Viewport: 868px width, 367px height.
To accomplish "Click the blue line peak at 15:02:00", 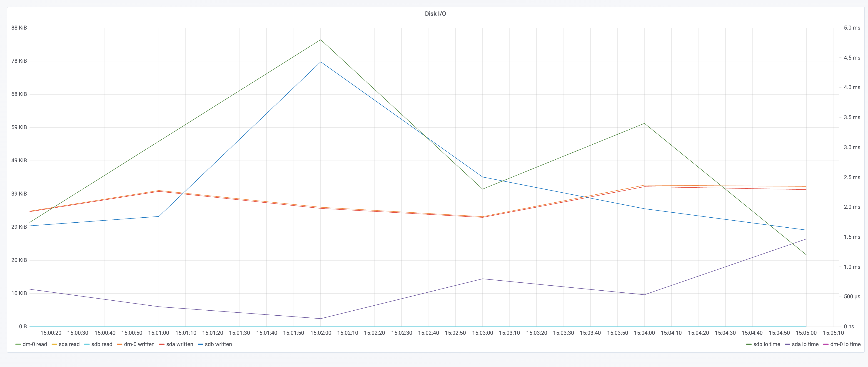I will click(321, 62).
